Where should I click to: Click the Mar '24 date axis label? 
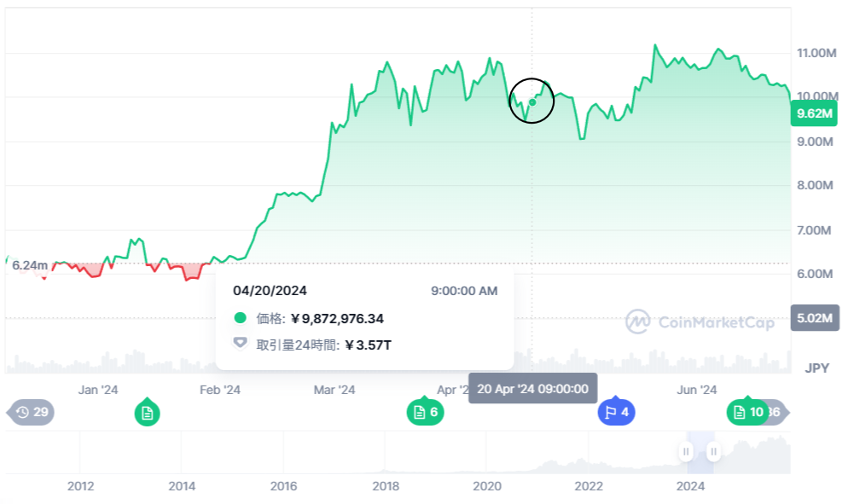pos(334,390)
